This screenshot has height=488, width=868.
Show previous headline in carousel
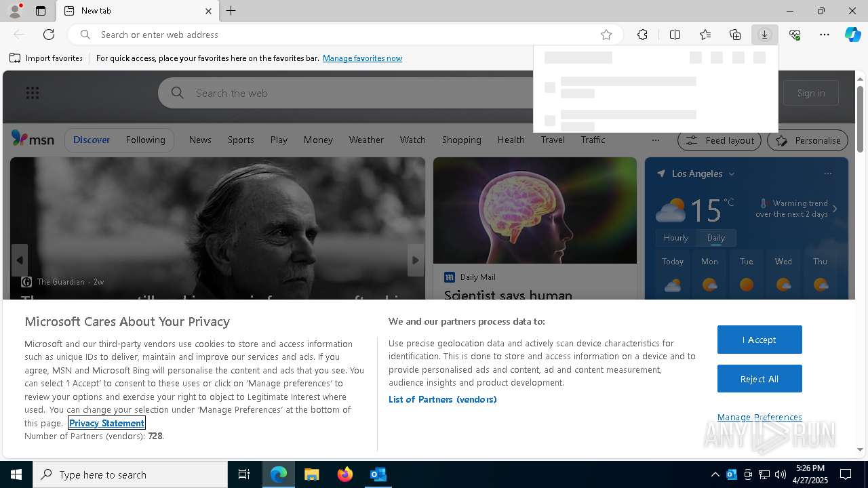(x=20, y=260)
